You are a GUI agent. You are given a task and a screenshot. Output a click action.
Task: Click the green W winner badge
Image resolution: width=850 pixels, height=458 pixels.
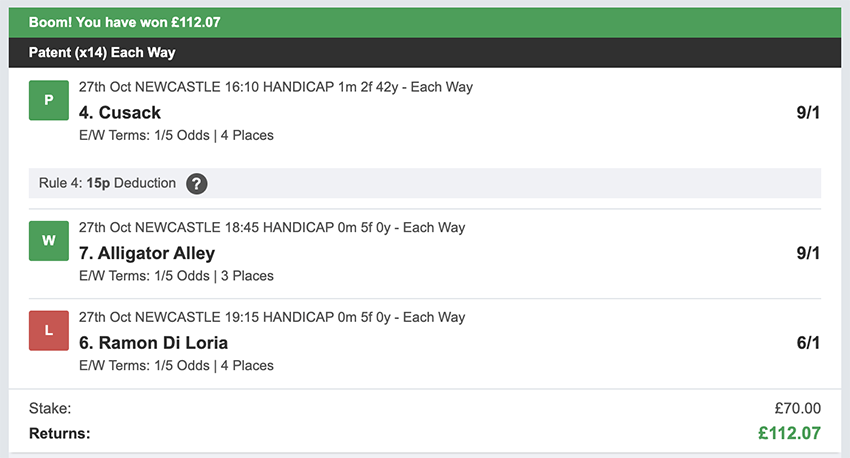click(48, 241)
